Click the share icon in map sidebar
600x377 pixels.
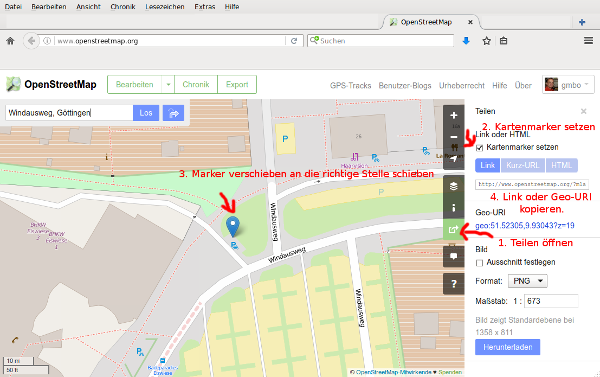click(x=453, y=229)
